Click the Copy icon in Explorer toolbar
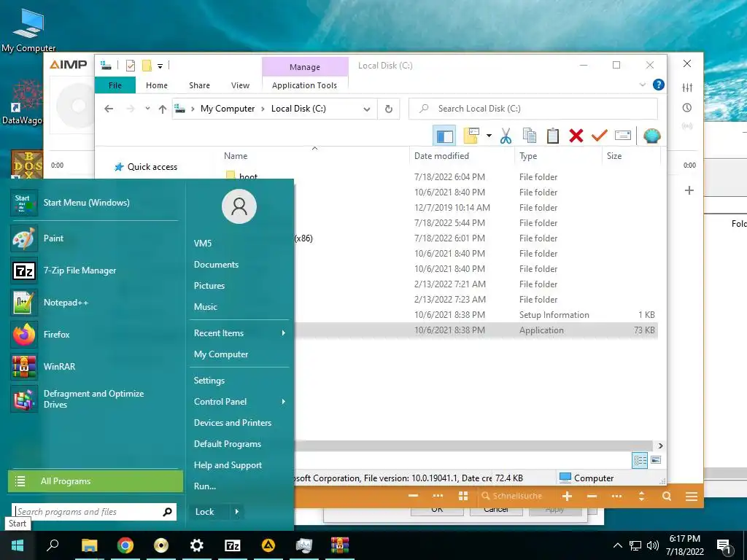747x560 pixels. tap(530, 136)
